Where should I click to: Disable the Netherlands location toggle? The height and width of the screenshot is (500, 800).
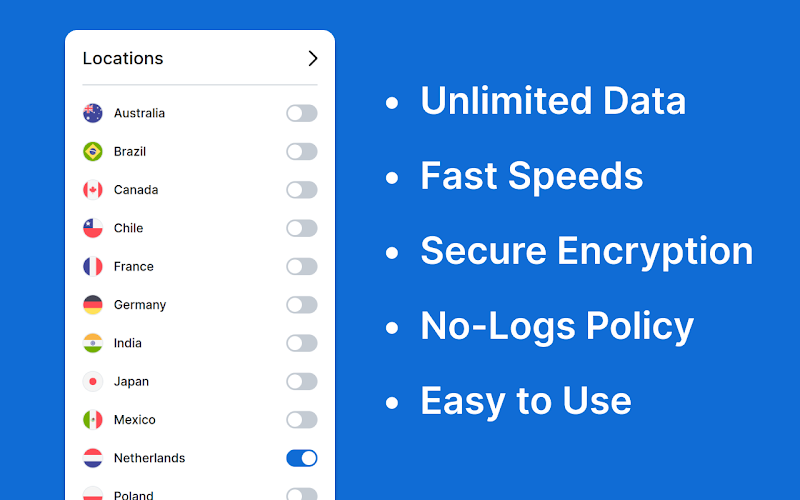[x=302, y=458]
